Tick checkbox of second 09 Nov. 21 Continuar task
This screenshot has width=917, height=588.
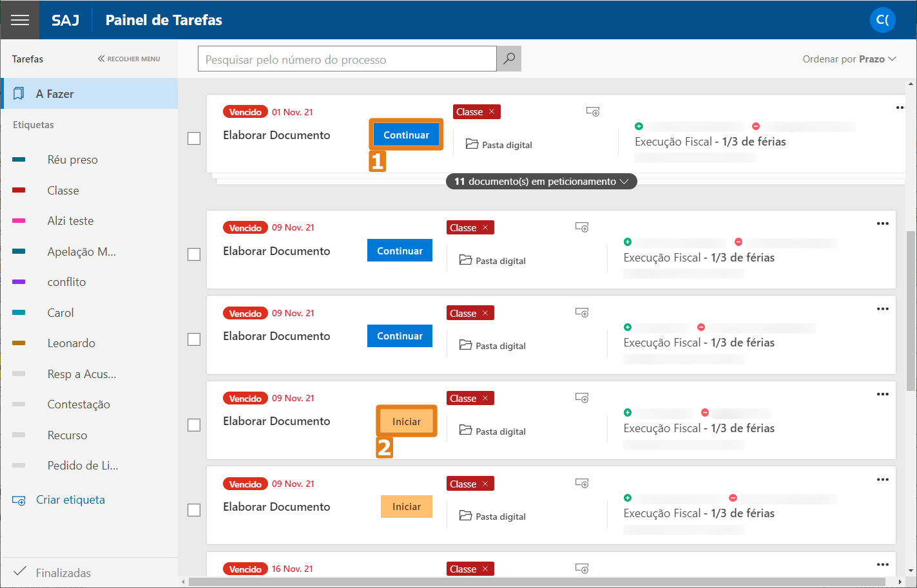[194, 339]
